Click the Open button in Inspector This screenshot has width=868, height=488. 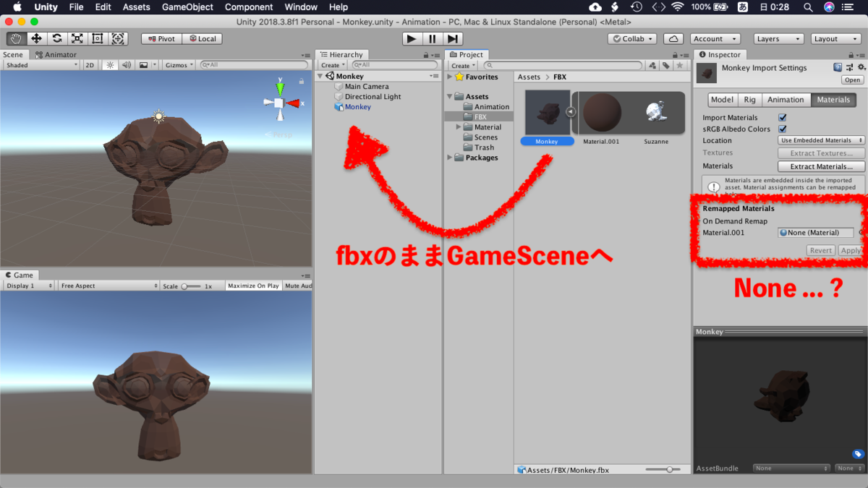852,80
